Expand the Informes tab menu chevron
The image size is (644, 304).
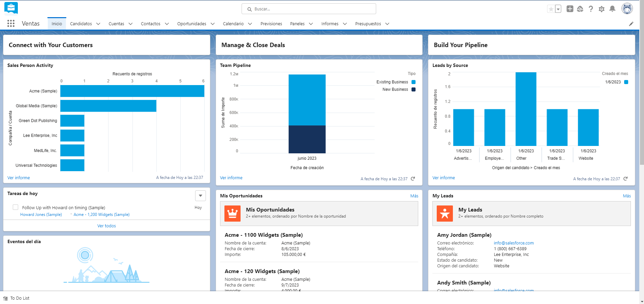(x=345, y=24)
